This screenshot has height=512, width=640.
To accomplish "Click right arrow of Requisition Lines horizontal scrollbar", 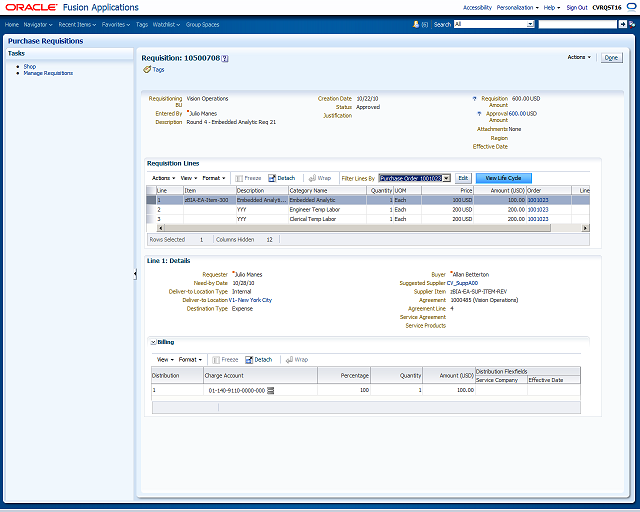I will point(586,228).
